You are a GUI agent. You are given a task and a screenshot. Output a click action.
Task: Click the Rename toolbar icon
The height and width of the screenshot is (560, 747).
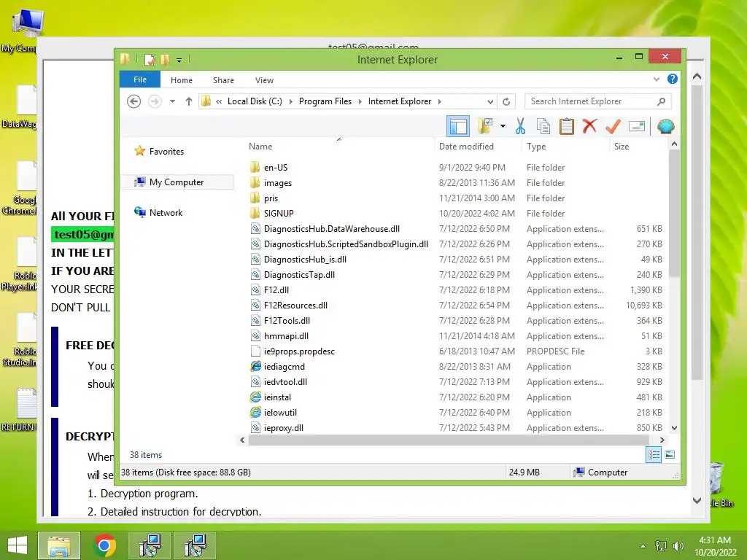coord(636,126)
